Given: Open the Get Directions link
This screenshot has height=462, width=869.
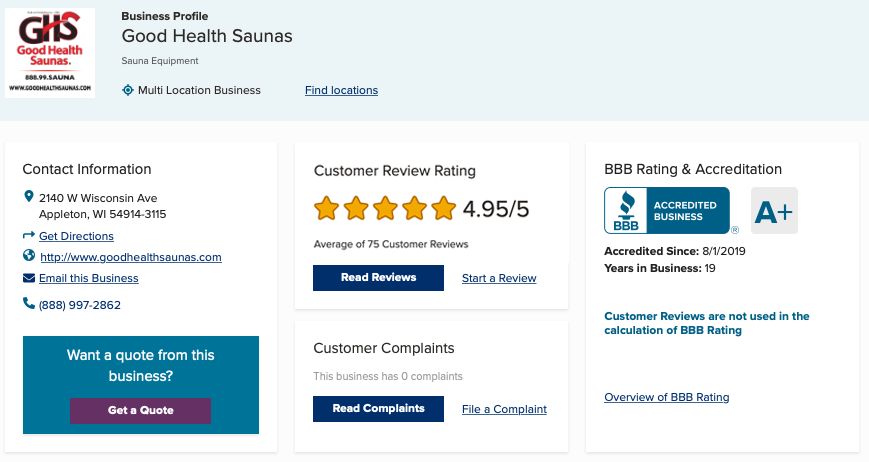Looking at the screenshot, I should pos(76,236).
